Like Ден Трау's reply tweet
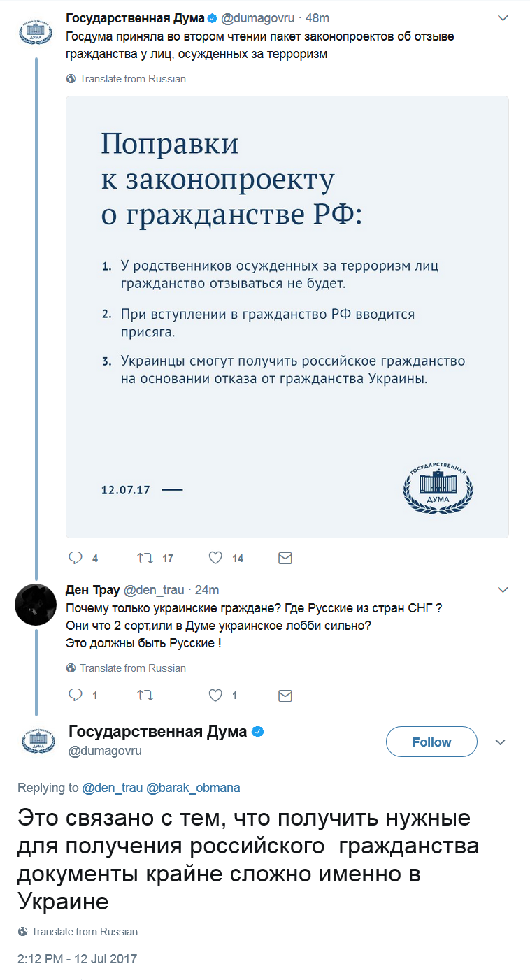The image size is (530, 980). [x=216, y=696]
